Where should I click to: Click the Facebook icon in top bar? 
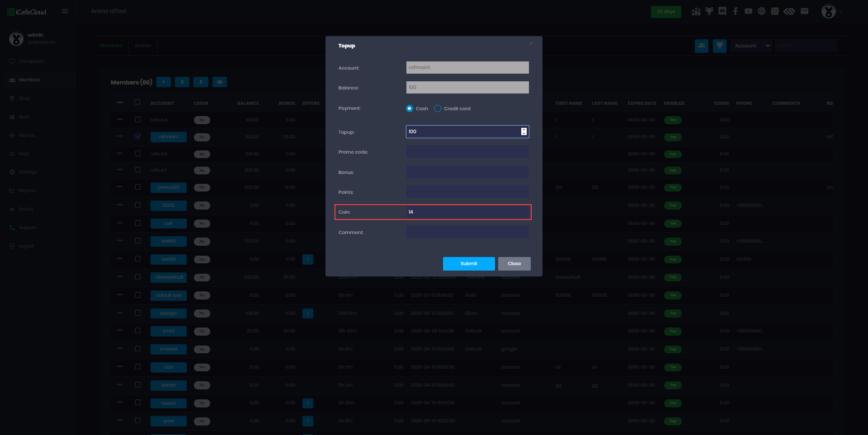pos(736,11)
